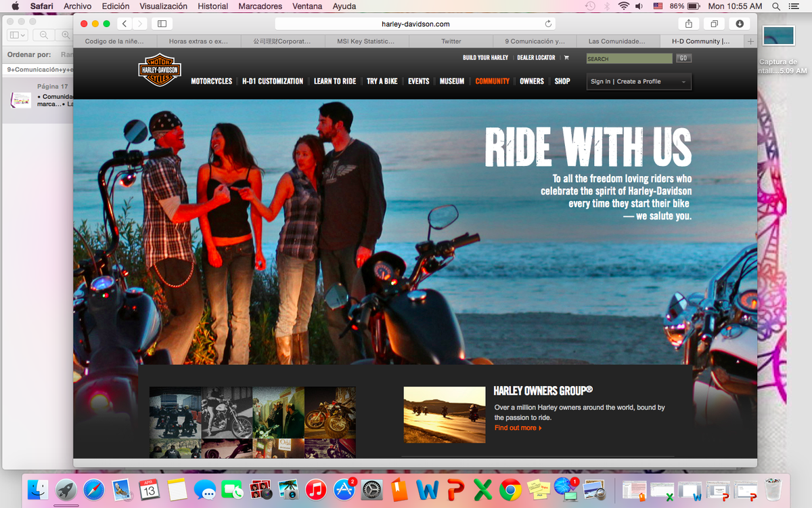The width and height of the screenshot is (812, 508).
Task: Switch to the Horas extras tab
Action: click(x=198, y=41)
